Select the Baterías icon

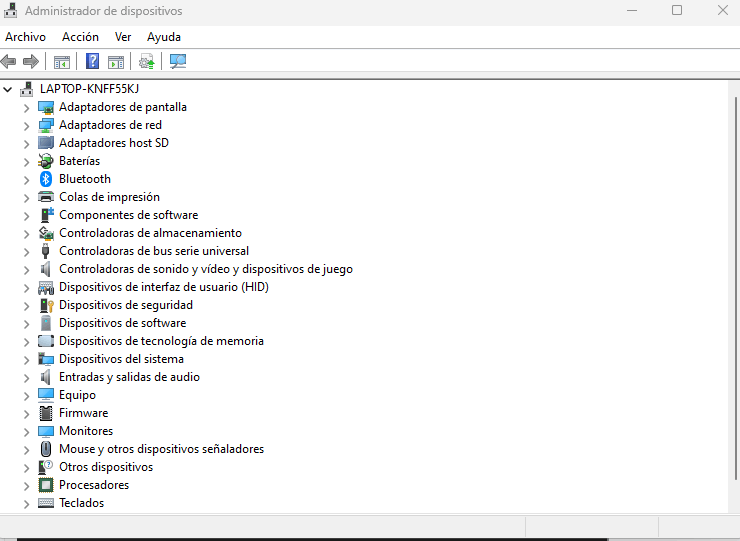click(x=46, y=161)
